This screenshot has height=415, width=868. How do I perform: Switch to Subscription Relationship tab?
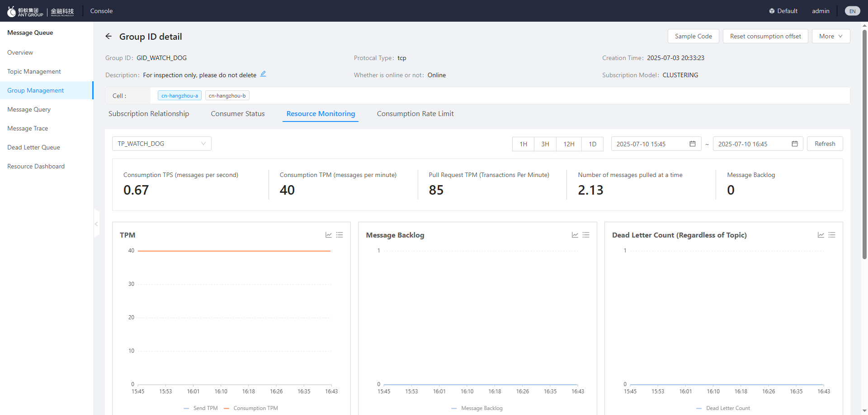pos(149,113)
